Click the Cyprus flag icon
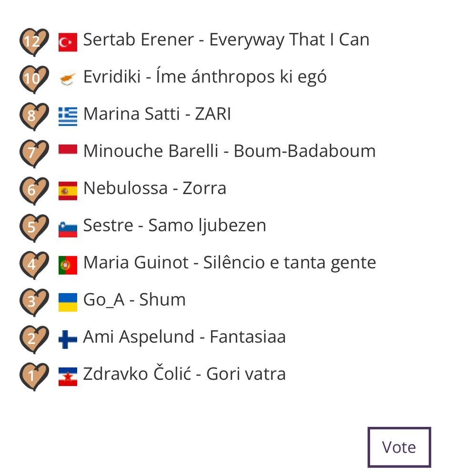Viewport: 453px width, 476px height. (x=68, y=79)
